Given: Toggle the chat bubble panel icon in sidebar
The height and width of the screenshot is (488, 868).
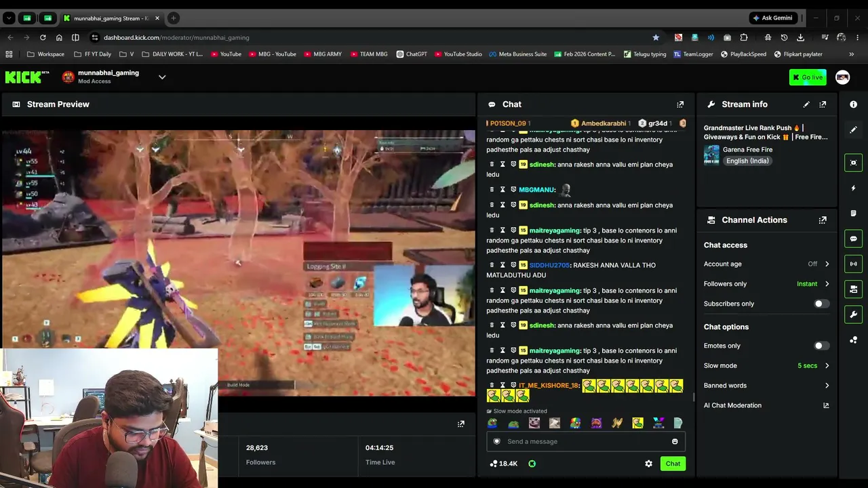Looking at the screenshot, I should click(x=853, y=239).
